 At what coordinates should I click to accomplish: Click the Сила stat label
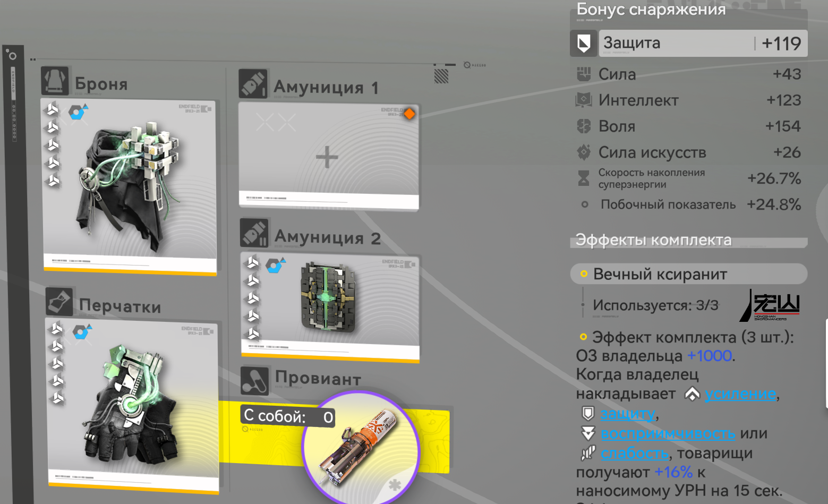pyautogui.click(x=617, y=74)
